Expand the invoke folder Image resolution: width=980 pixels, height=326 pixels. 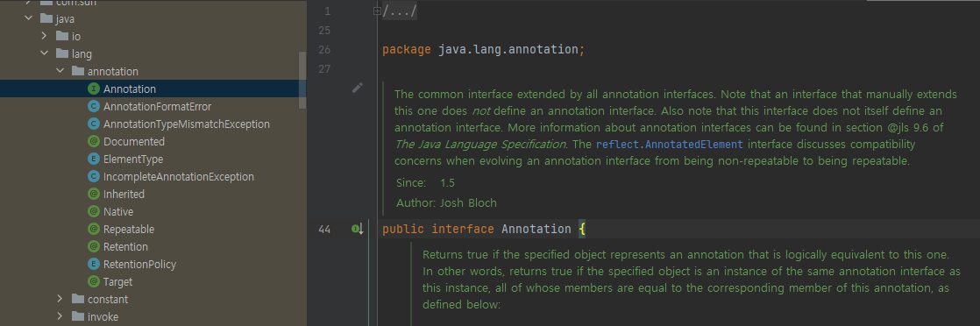tap(60, 316)
